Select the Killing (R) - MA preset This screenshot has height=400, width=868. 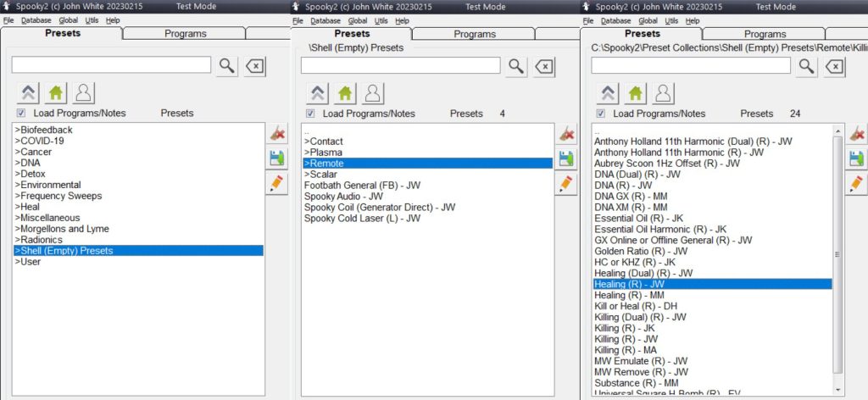click(x=626, y=350)
